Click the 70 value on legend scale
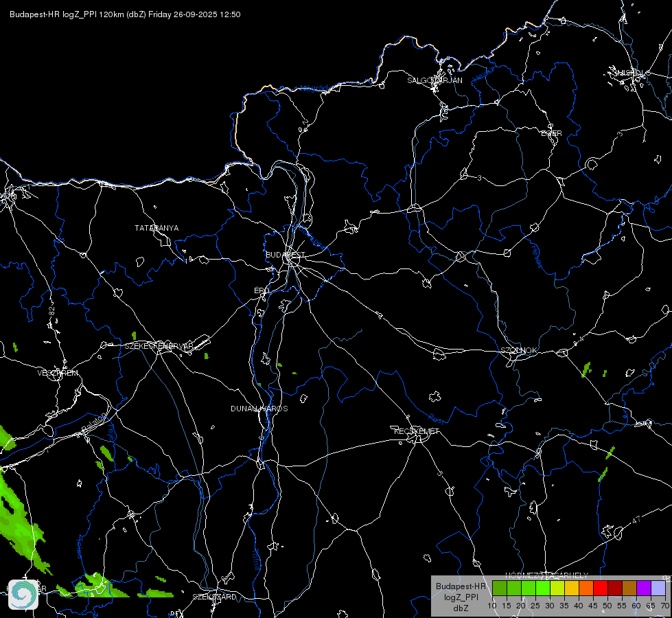The height and width of the screenshot is (618, 672). [x=664, y=606]
